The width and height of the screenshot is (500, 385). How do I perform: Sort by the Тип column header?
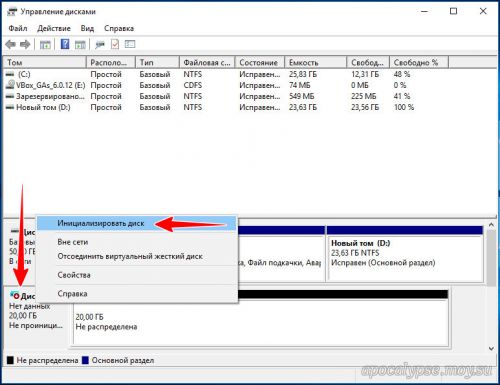coord(157,63)
